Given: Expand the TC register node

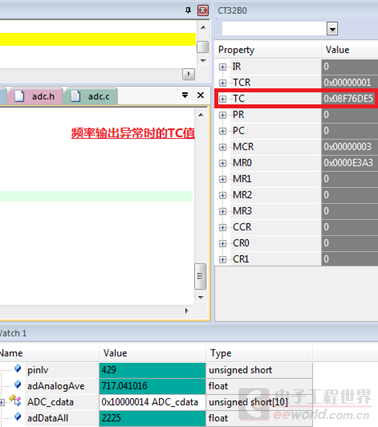Looking at the screenshot, I should pyautogui.click(x=223, y=99).
